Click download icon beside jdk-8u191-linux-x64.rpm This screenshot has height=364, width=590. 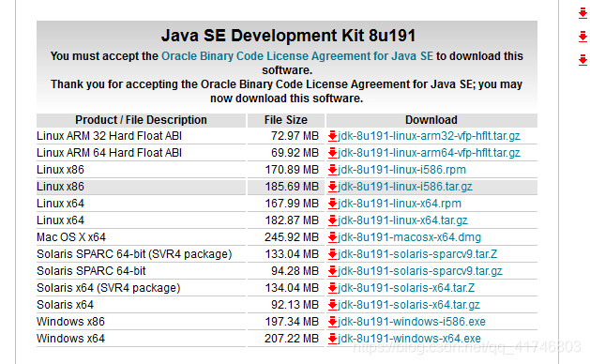coord(332,204)
